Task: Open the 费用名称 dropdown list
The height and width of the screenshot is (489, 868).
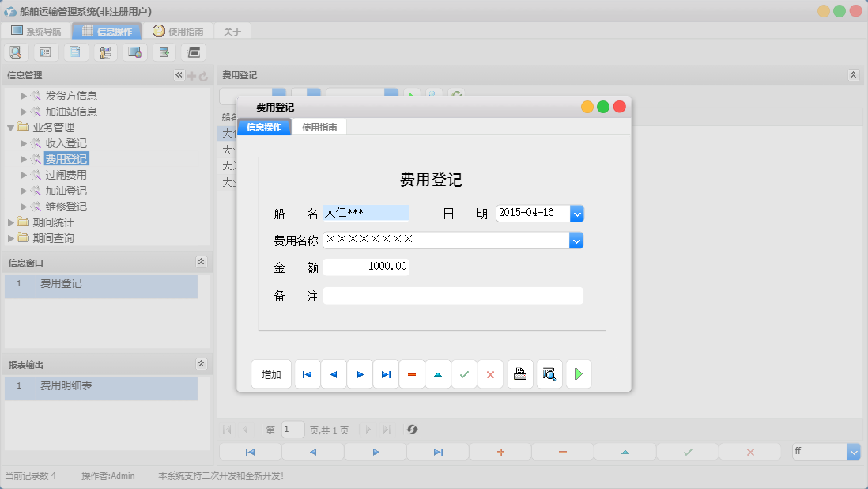Action: click(577, 240)
